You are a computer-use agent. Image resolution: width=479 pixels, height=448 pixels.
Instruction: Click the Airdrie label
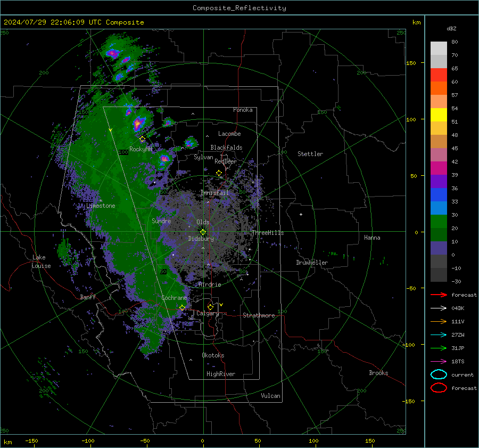(210, 284)
